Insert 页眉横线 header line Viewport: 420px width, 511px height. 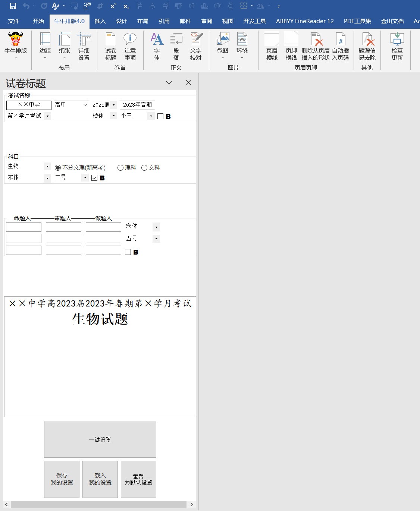[x=272, y=47]
